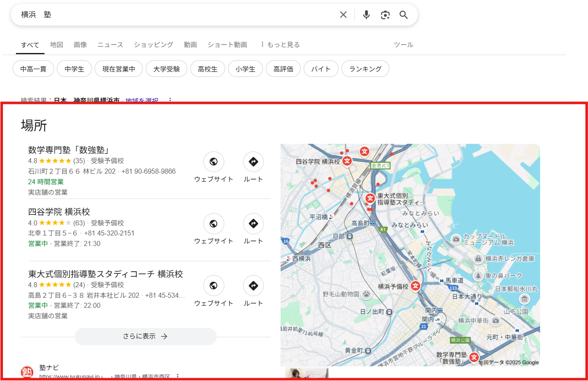Screen dimensions: 588x381
Task: Open the ウェブサイト icon for 東大式個別指導塾スタディコーチ
Action: 214,286
